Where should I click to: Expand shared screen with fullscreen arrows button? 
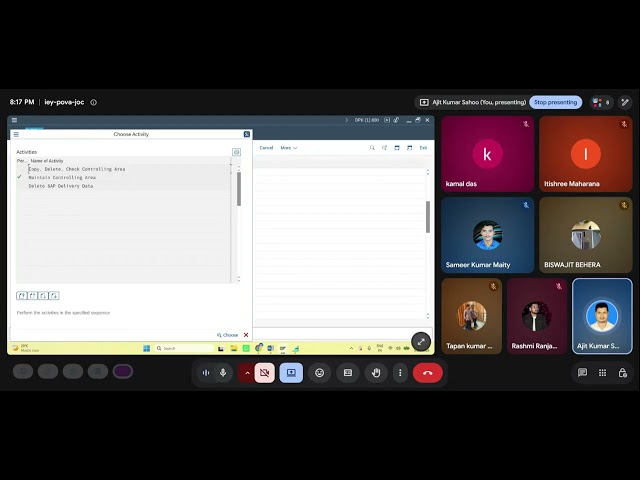pyautogui.click(x=421, y=342)
